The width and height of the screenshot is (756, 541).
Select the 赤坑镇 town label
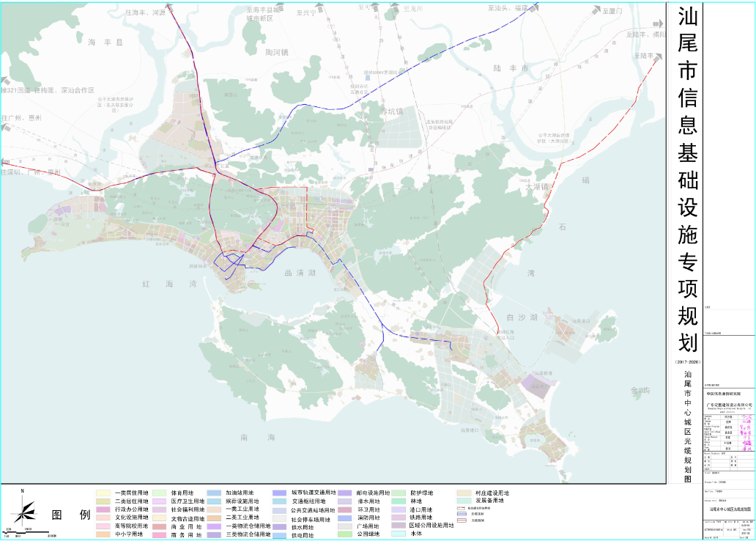coord(391,111)
